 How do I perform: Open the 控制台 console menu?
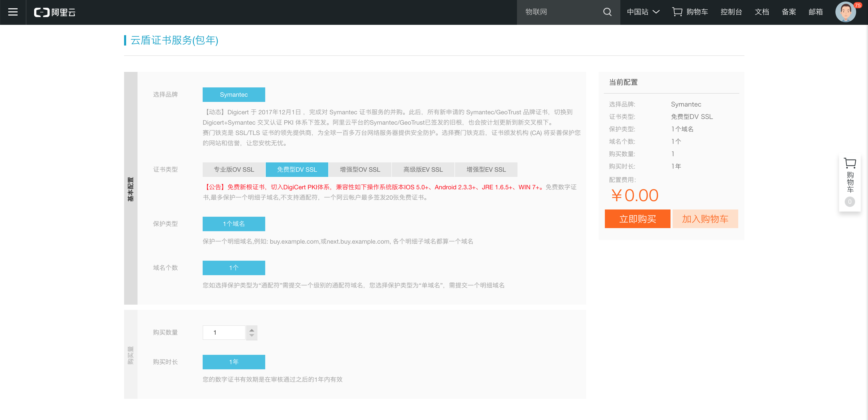(731, 12)
